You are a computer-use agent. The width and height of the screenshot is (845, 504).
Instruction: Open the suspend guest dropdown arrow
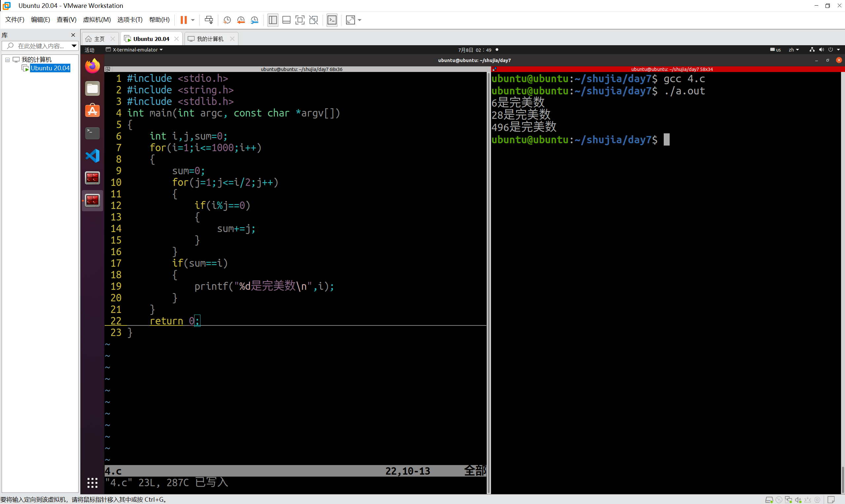pyautogui.click(x=192, y=20)
